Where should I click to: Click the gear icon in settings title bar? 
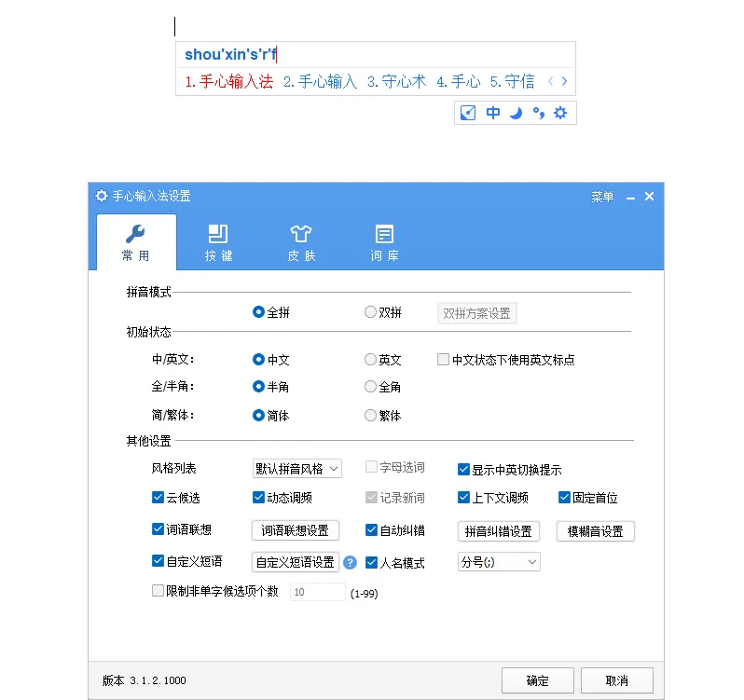[x=102, y=196]
